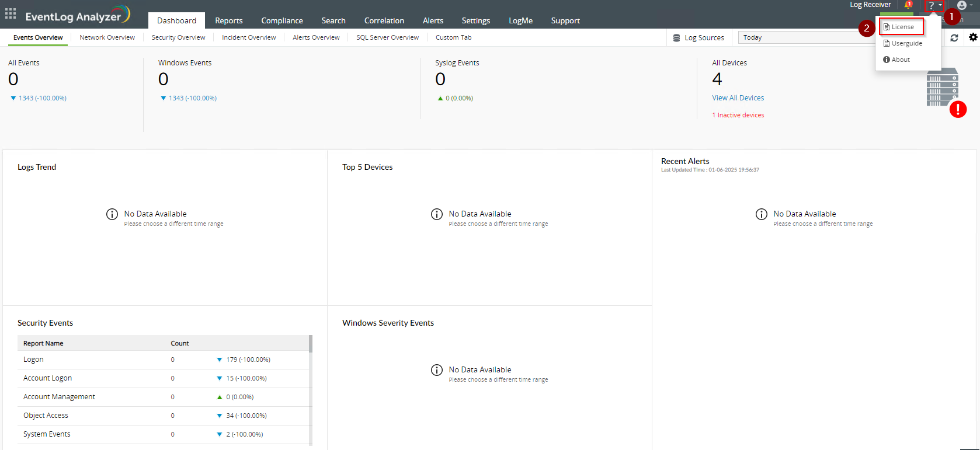Click the View All Devices link
The width and height of the screenshot is (980, 450).
point(738,98)
